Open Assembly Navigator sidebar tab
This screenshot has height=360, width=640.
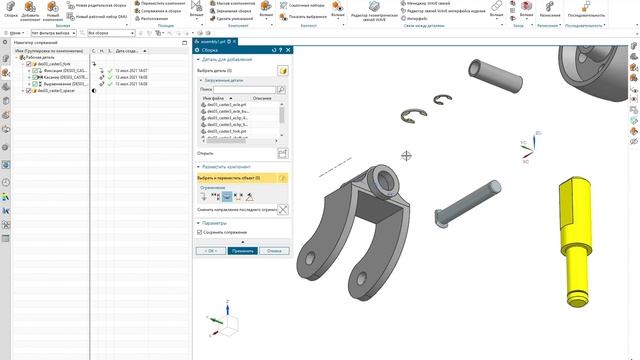[x=6, y=59]
